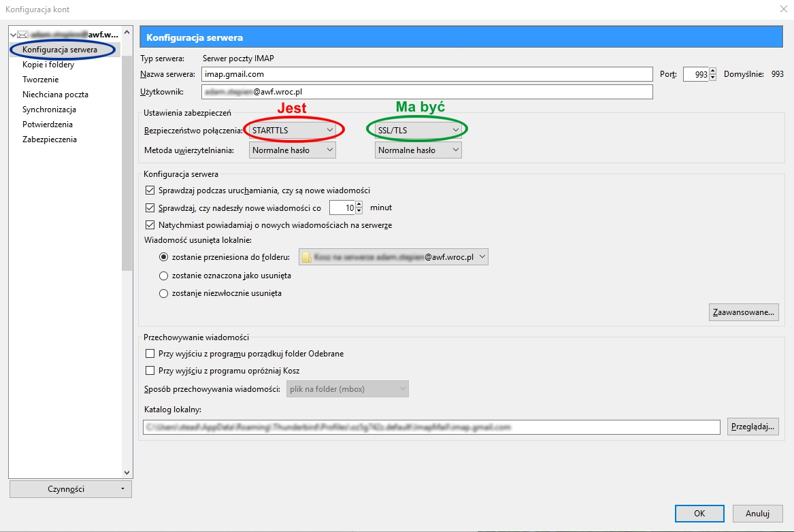Click the Nazwa serwera input field
This screenshot has height=532, width=794.
point(427,74)
